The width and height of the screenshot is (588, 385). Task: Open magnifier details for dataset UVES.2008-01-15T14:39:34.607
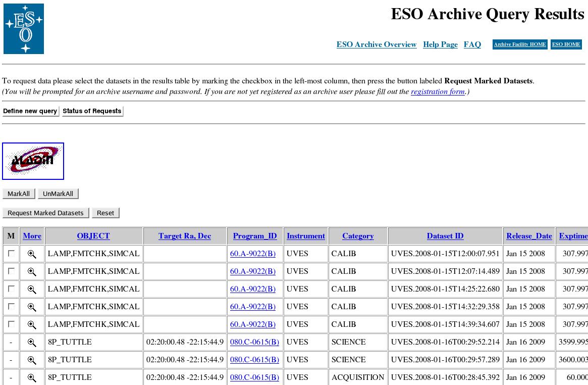(x=32, y=325)
